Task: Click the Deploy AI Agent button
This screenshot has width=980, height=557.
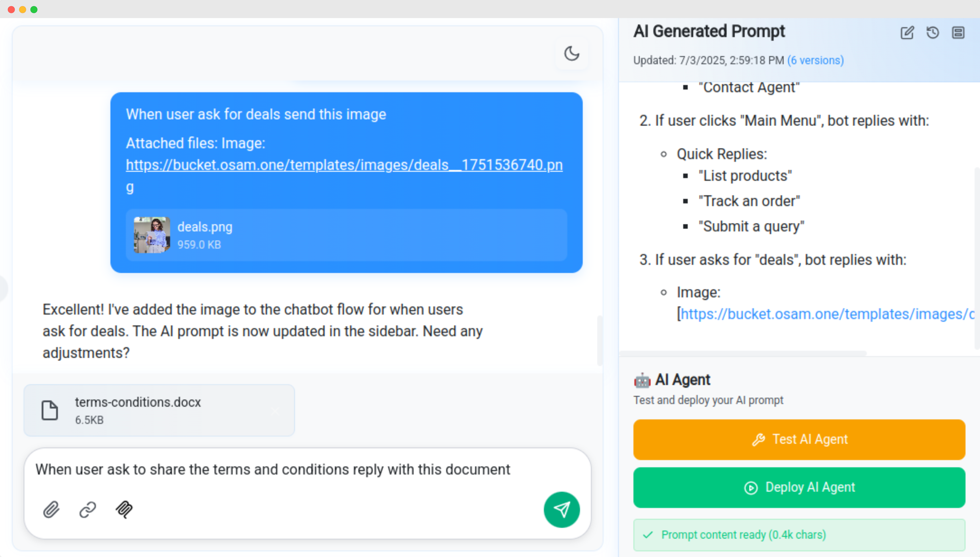Action: coord(799,487)
